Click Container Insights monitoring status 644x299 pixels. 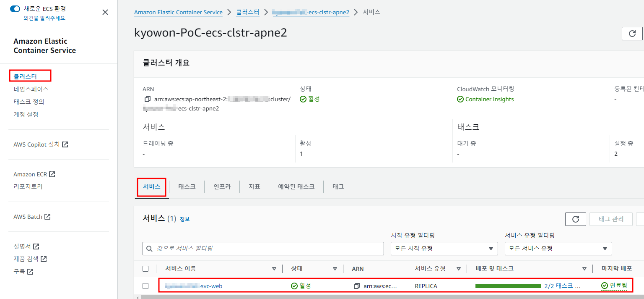486,100
